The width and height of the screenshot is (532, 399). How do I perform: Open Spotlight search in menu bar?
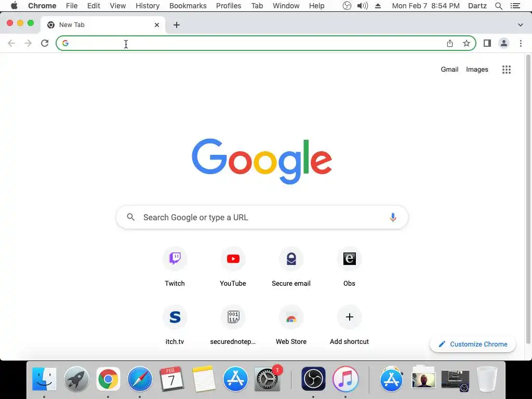498,6
